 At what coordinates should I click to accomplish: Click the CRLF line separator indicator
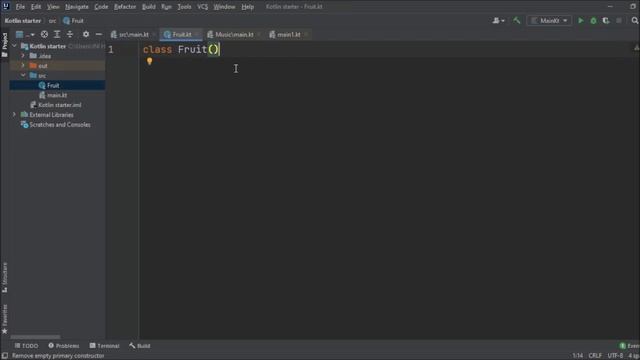click(x=595, y=356)
